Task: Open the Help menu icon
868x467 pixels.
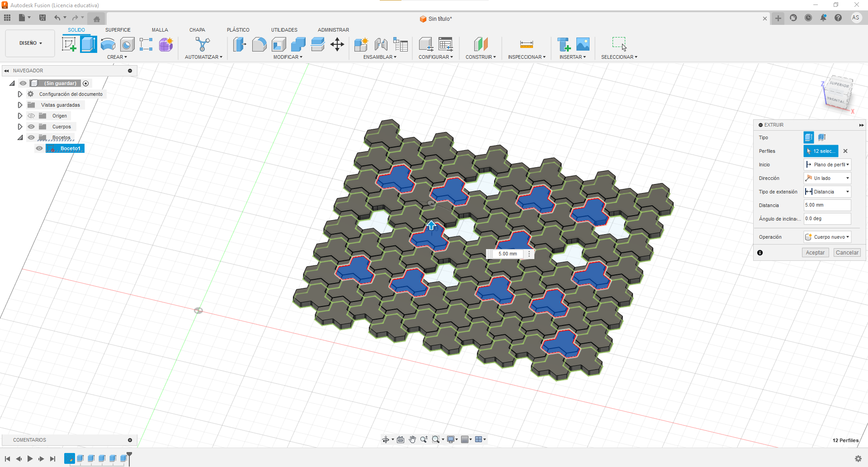Action: click(x=838, y=18)
